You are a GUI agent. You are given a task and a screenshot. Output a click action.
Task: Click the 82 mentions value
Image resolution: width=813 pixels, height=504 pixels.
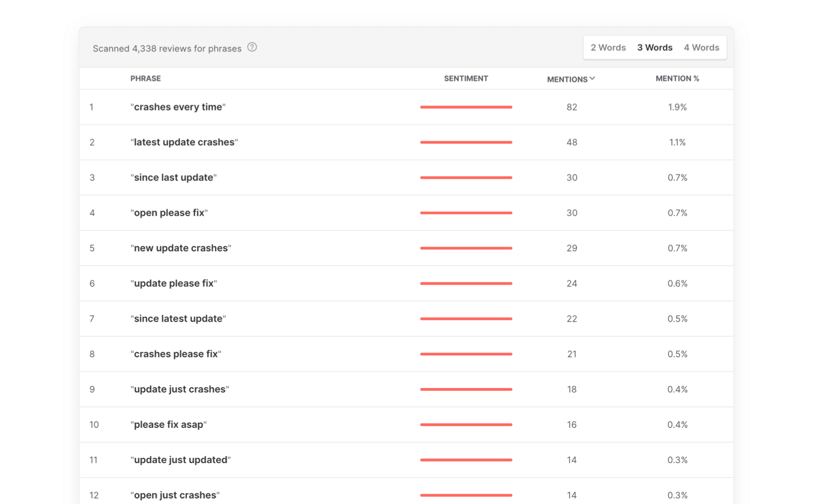[572, 107]
